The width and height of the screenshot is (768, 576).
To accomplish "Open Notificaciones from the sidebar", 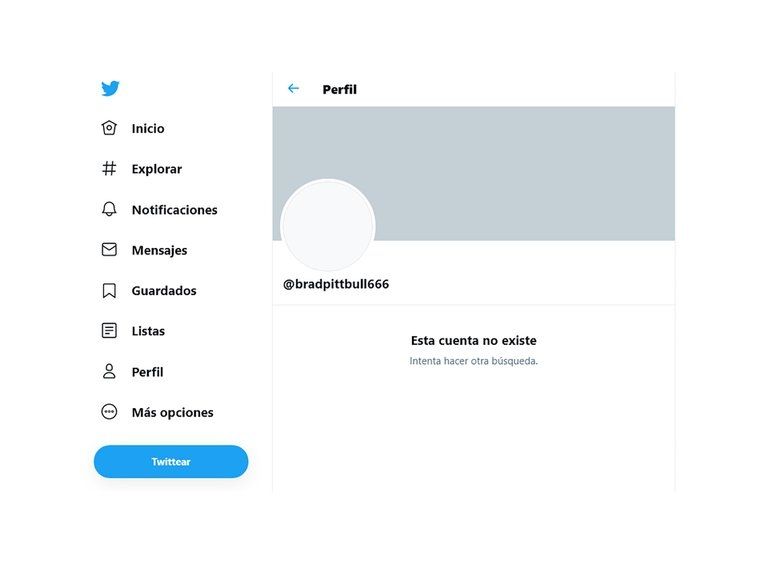I will pyautogui.click(x=174, y=210).
